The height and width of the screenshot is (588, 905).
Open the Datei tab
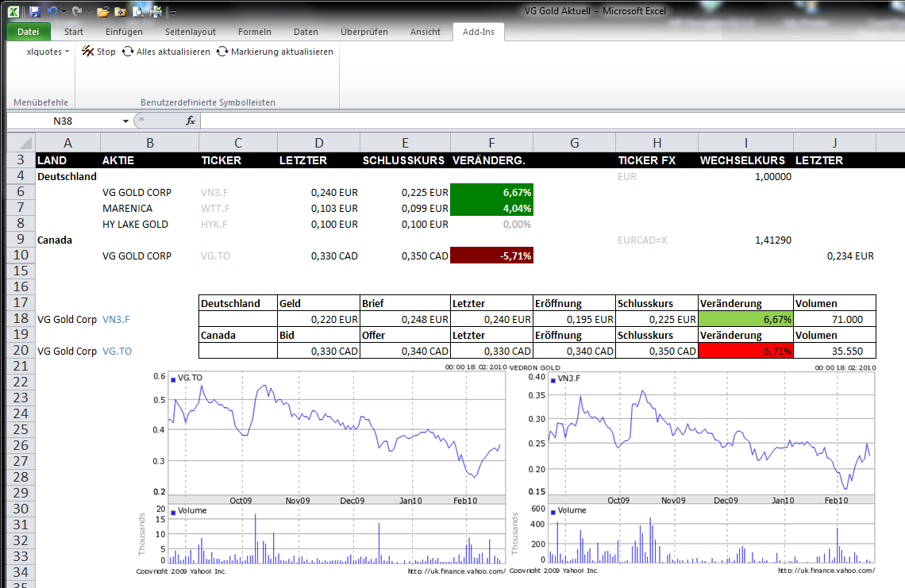(x=29, y=32)
